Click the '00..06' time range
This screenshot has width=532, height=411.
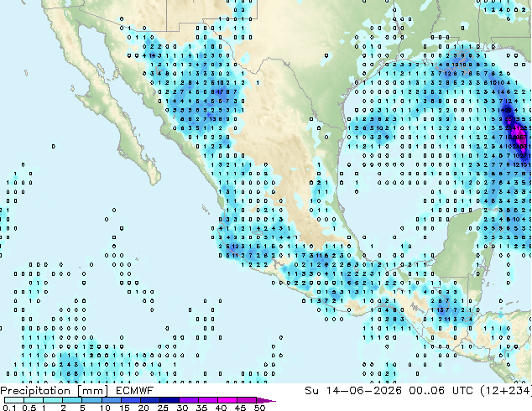pos(426,391)
